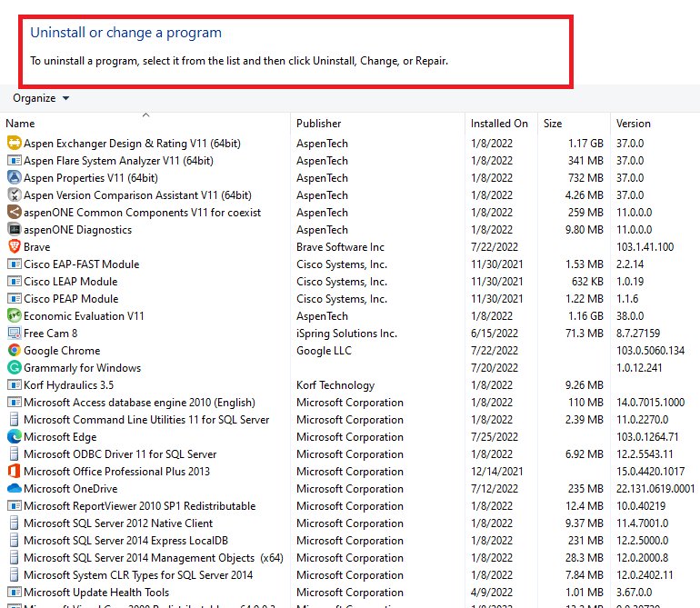Select Cisco PEAP Module program row
Screen dimensions: 700x608
pos(71,299)
